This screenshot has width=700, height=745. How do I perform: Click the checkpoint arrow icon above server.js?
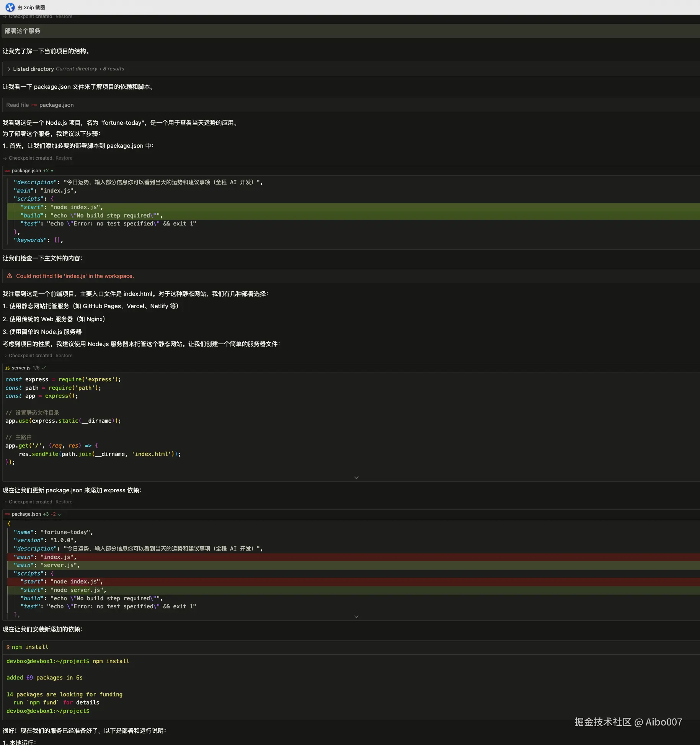point(5,356)
